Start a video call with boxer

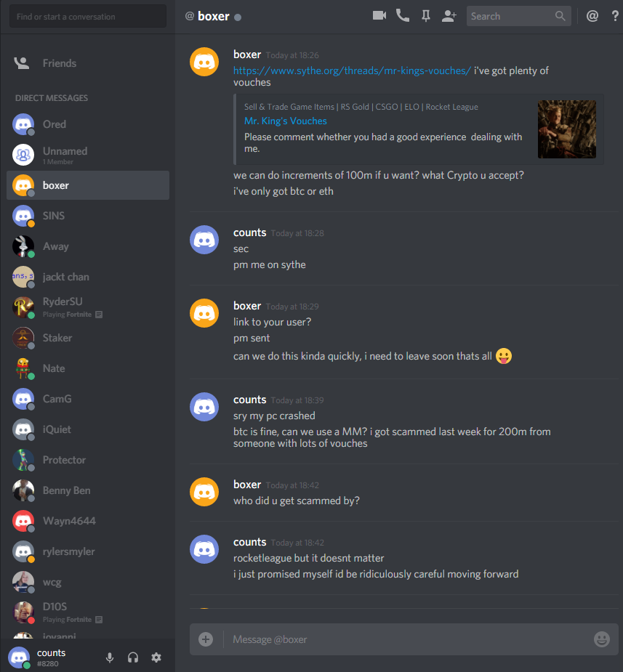[x=379, y=16]
